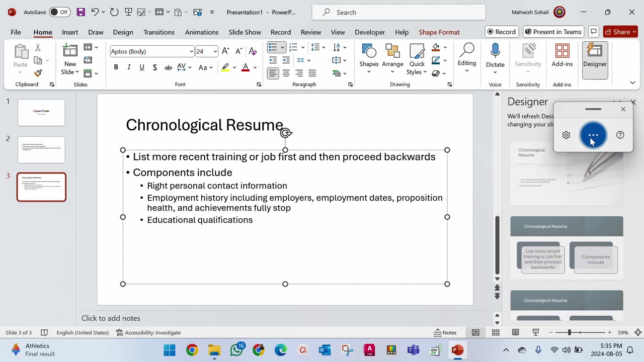
Task: Go to the Shape Format tab
Action: point(439,32)
